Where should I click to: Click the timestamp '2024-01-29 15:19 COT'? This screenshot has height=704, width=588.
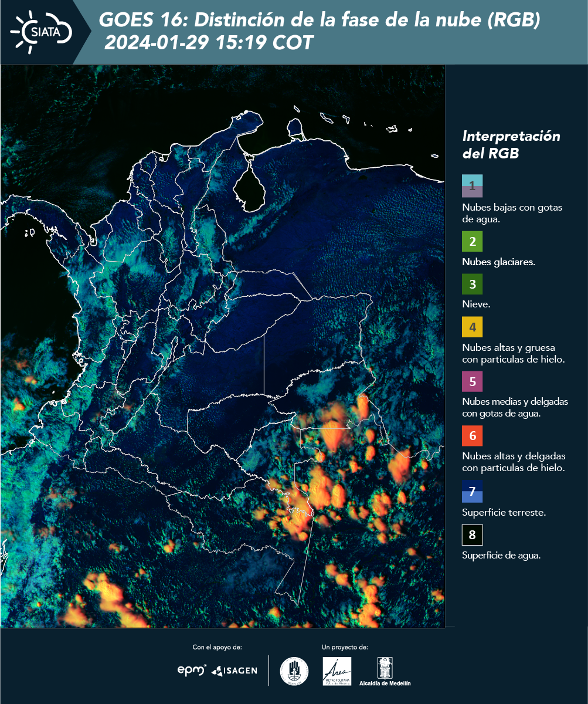[209, 43]
